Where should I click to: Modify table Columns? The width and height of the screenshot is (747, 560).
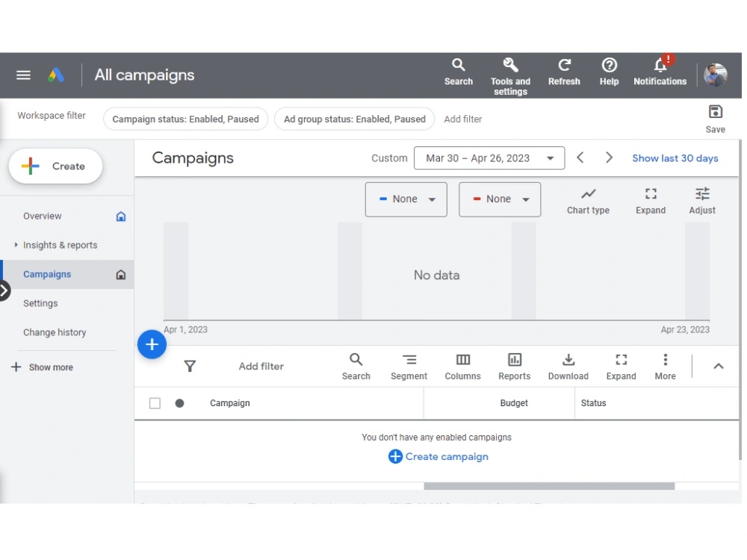pos(462,367)
